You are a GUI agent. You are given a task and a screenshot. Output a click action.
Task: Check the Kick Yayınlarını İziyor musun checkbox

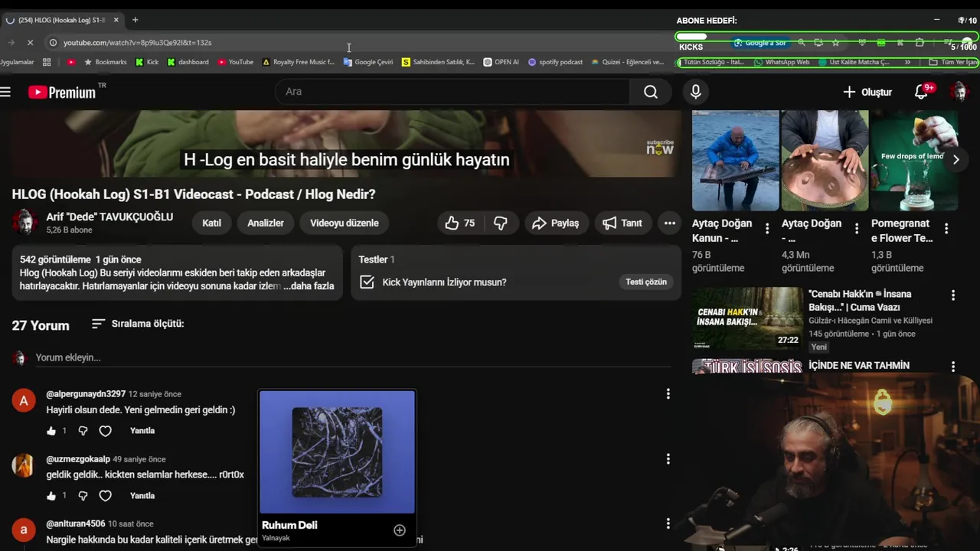click(x=367, y=282)
